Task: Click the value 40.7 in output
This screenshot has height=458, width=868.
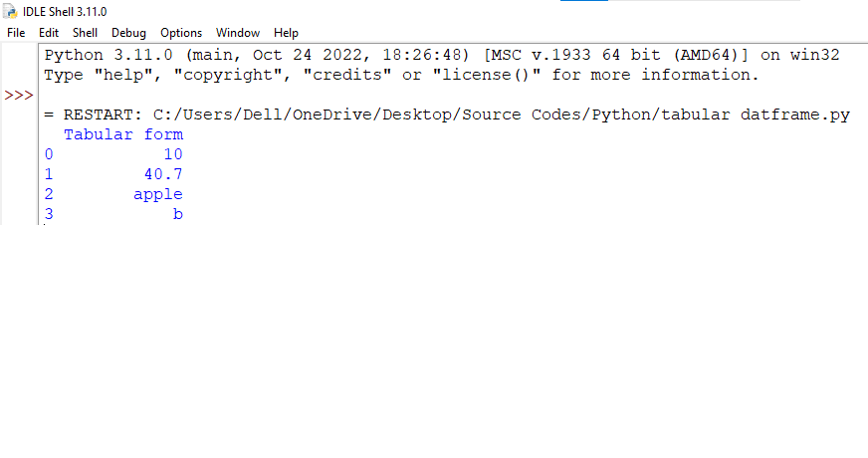Action: (x=163, y=174)
